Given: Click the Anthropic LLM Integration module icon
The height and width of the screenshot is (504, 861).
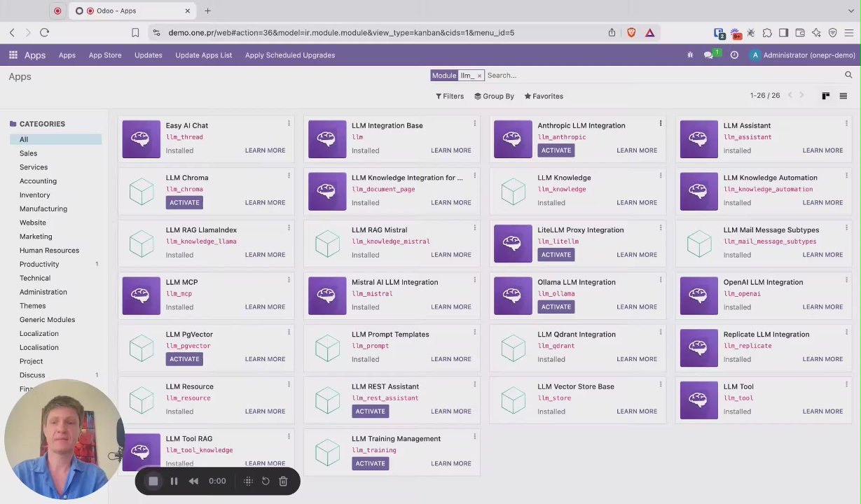Looking at the screenshot, I should (x=513, y=139).
